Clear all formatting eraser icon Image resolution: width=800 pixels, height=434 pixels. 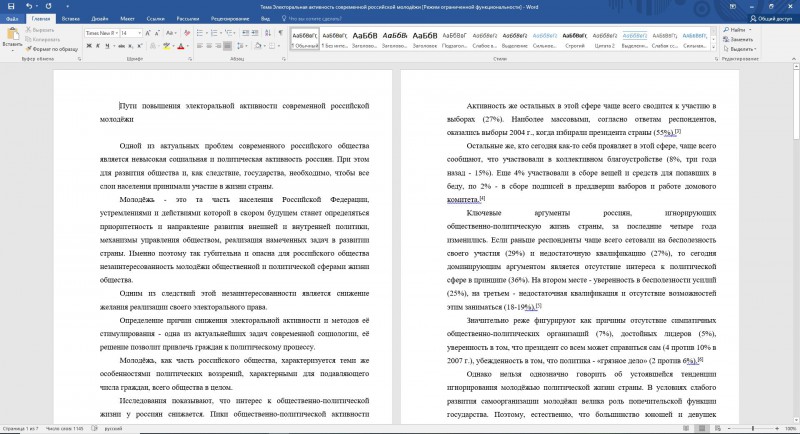[187, 33]
